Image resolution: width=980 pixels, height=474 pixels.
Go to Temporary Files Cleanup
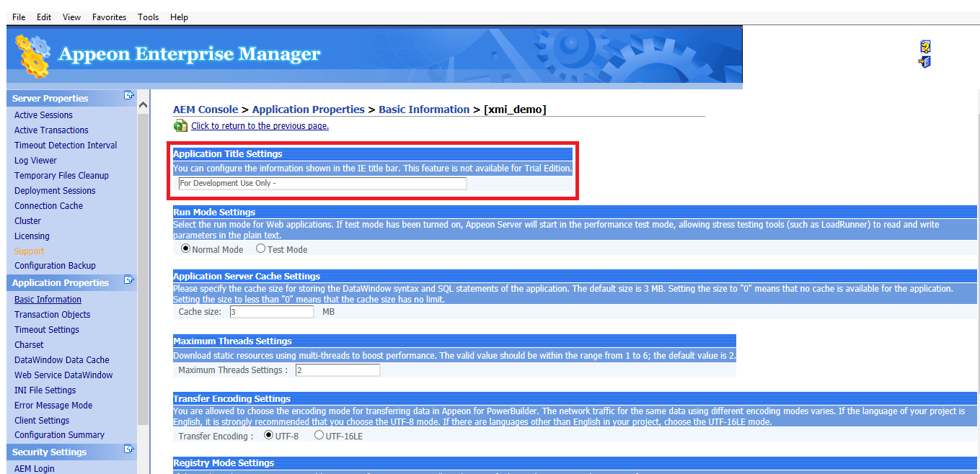point(61,176)
